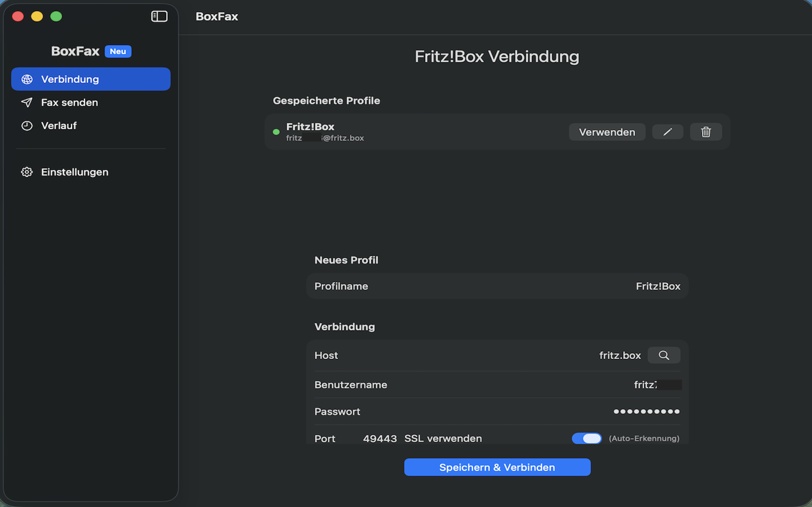Click the gear icon for Einstellungen

tap(27, 172)
